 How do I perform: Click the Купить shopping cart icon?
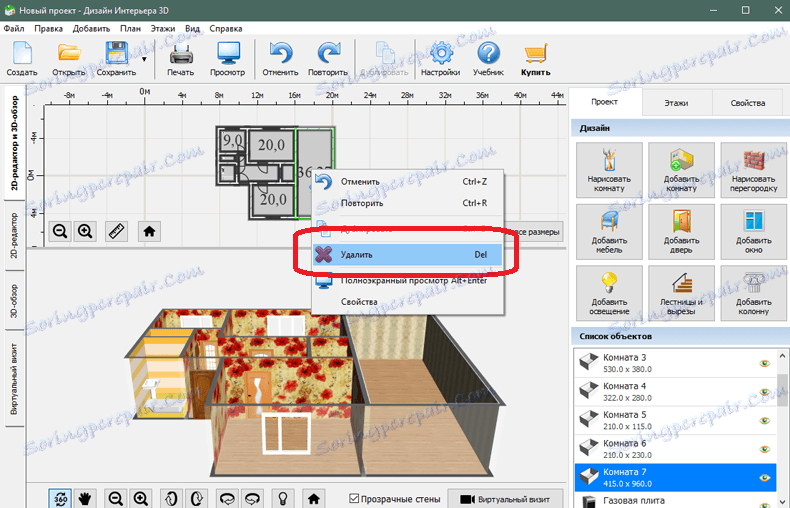[535, 58]
